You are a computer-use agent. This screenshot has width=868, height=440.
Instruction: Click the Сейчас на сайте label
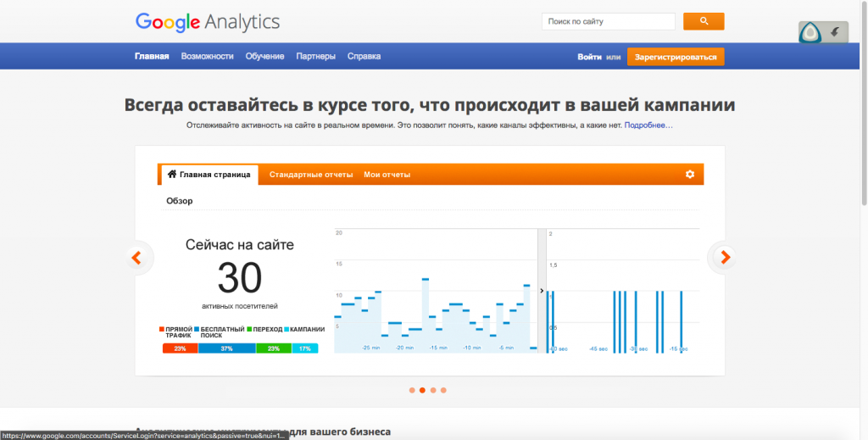[x=240, y=245]
